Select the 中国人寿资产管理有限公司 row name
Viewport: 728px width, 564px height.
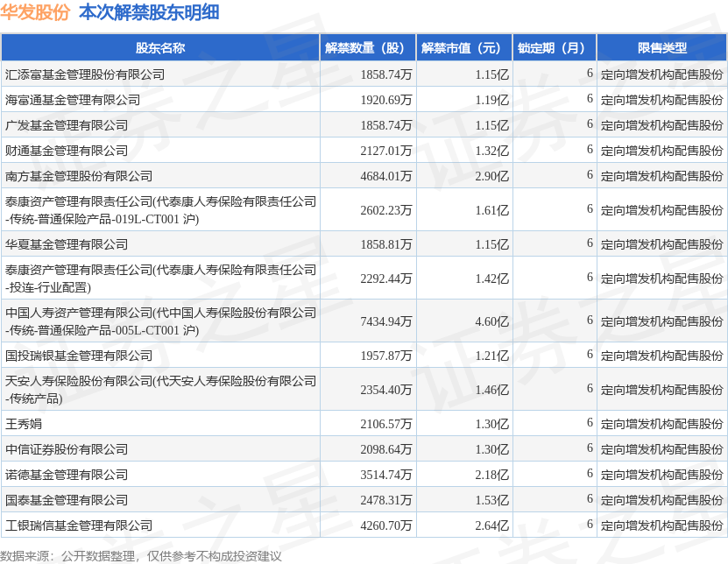(160, 321)
